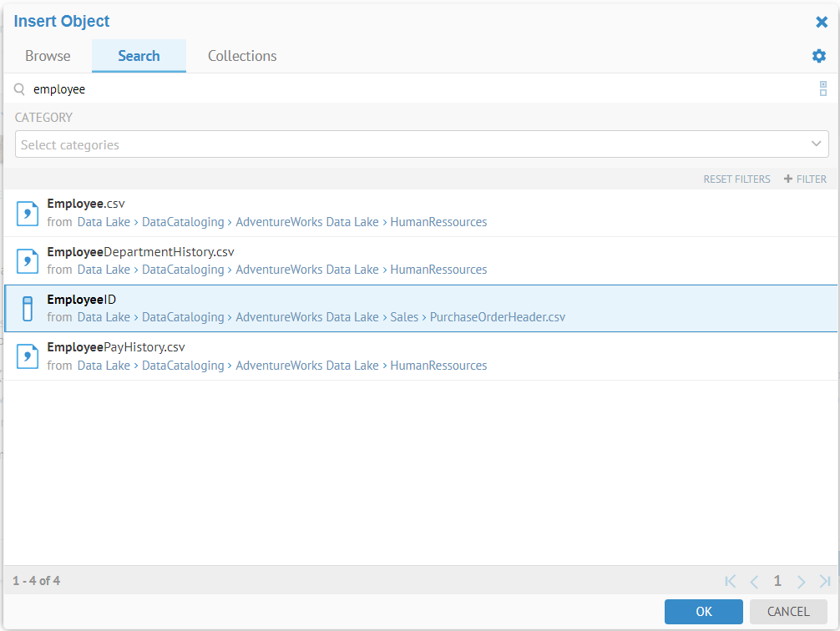Add a new filter with + FILTER
Image resolution: width=840 pixels, height=631 pixels.
[x=804, y=179]
